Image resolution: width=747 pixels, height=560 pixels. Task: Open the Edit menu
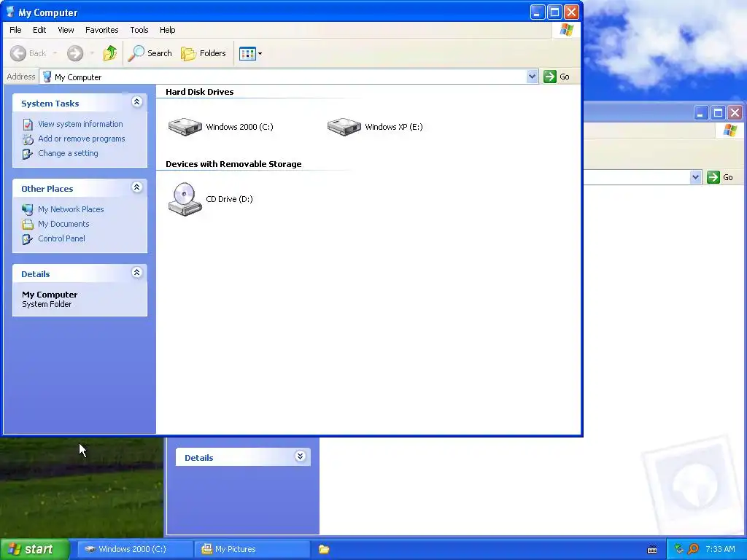click(39, 30)
